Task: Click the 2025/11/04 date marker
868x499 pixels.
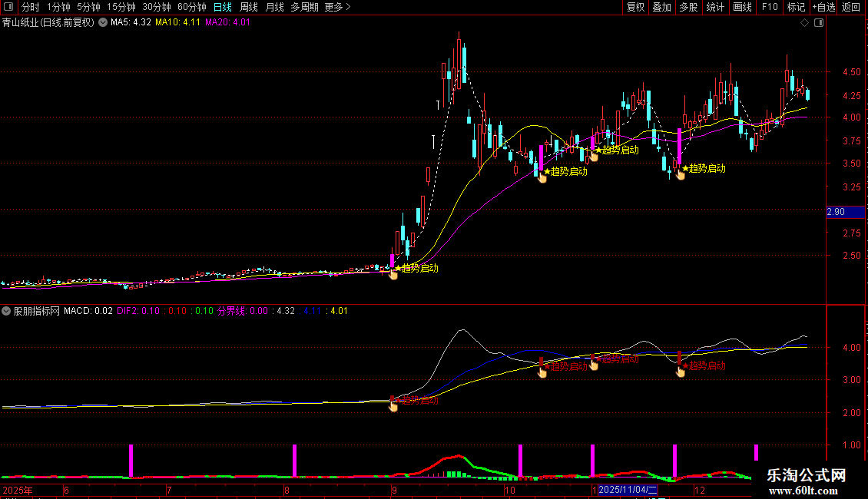Action: click(x=628, y=490)
